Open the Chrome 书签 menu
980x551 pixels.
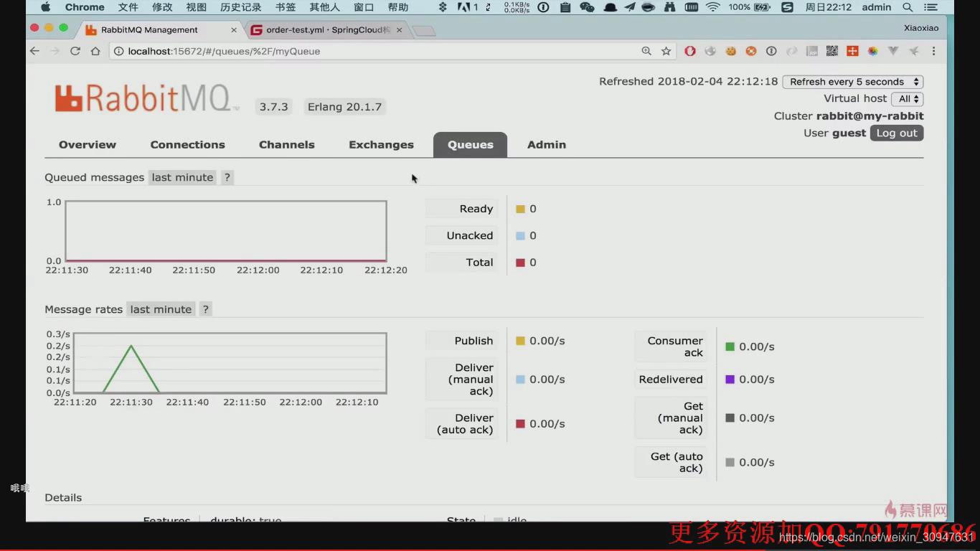click(x=286, y=7)
